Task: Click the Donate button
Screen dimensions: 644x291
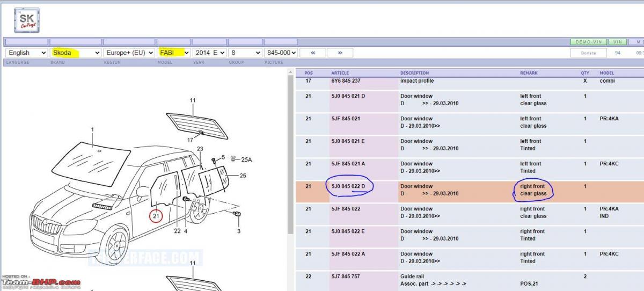Action: point(588,53)
